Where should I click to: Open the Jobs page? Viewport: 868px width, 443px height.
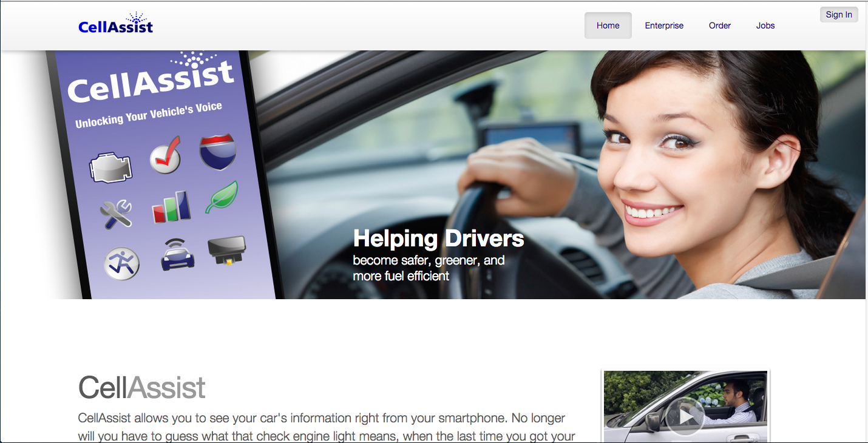(x=765, y=25)
